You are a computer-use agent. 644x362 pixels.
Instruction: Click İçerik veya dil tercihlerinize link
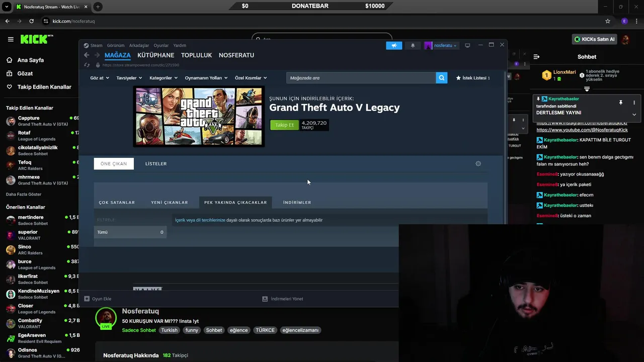coord(200,220)
